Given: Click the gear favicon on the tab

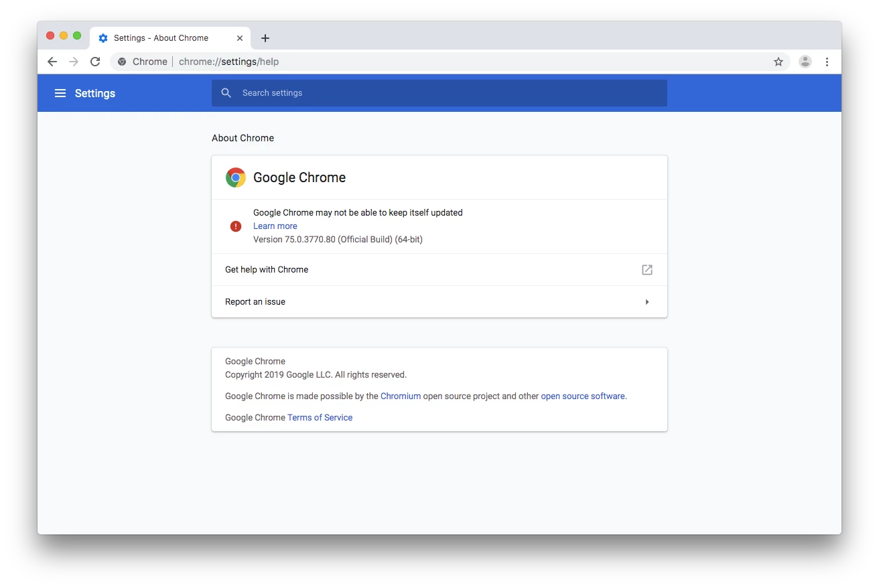Looking at the screenshot, I should tap(103, 38).
